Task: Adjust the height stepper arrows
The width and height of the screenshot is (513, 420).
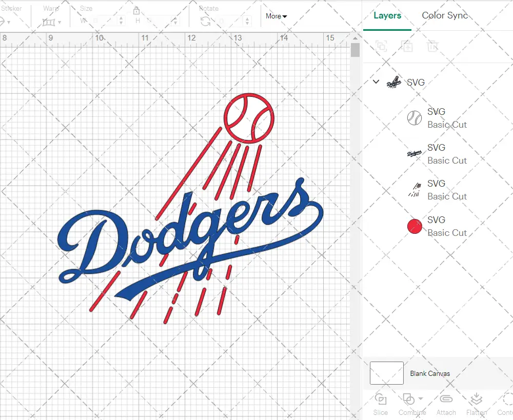Action: click(x=175, y=21)
